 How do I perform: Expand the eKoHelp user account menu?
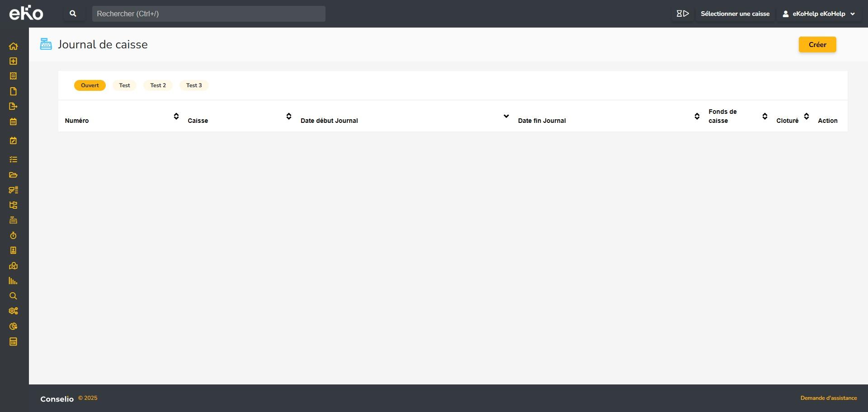point(819,14)
